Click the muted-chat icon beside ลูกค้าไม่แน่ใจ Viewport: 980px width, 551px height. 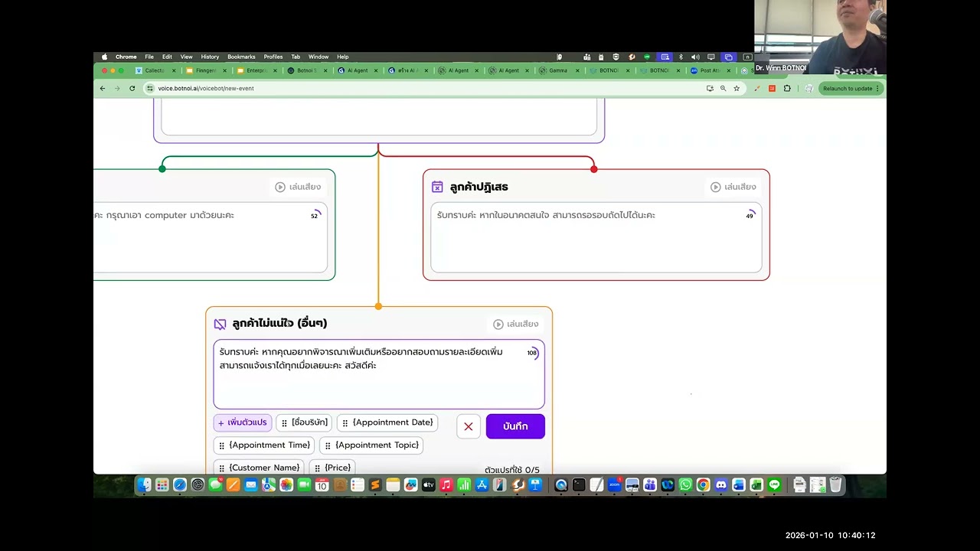pyautogui.click(x=220, y=324)
